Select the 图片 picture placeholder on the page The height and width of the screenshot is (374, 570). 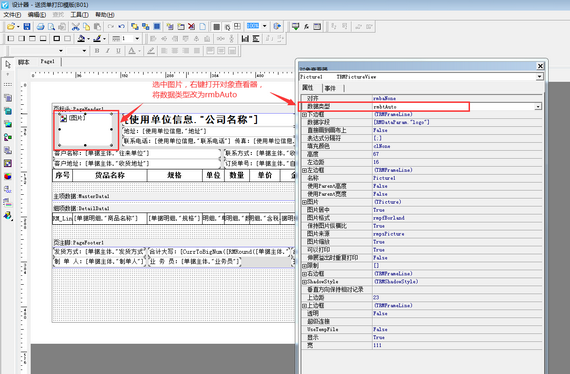pyautogui.click(x=86, y=130)
